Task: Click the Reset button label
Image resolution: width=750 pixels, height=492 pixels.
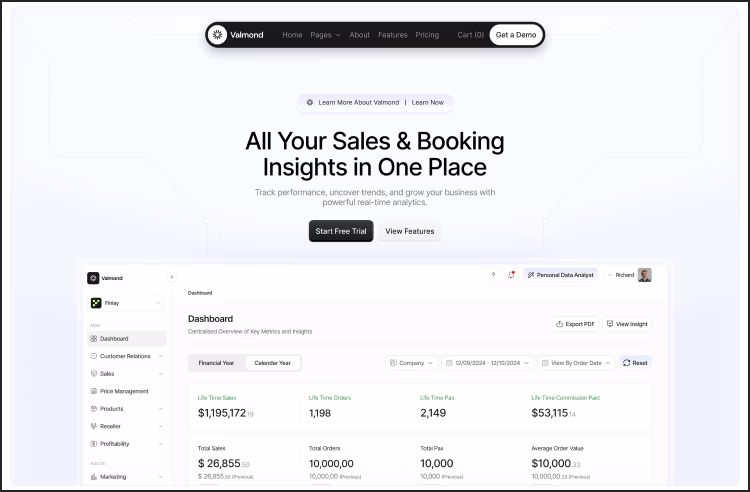Action: [640, 363]
